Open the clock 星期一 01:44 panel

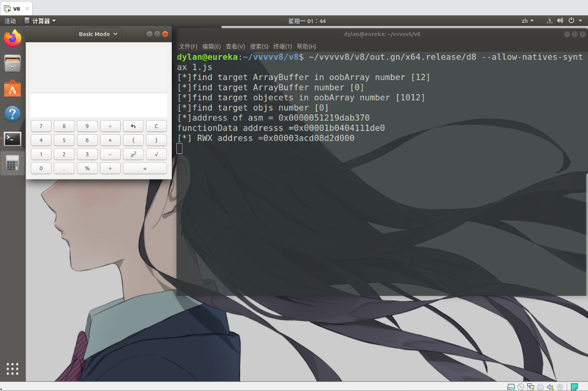click(x=307, y=21)
